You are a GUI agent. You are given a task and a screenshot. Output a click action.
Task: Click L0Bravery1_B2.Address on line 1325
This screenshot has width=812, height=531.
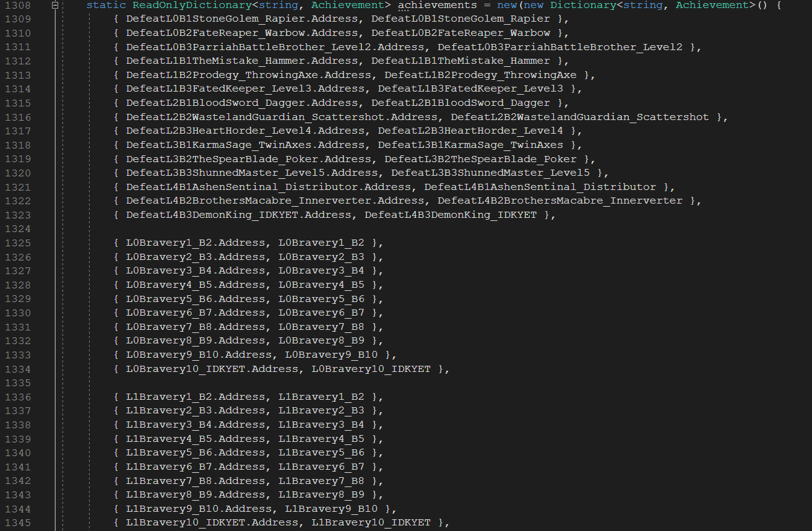[196, 243]
